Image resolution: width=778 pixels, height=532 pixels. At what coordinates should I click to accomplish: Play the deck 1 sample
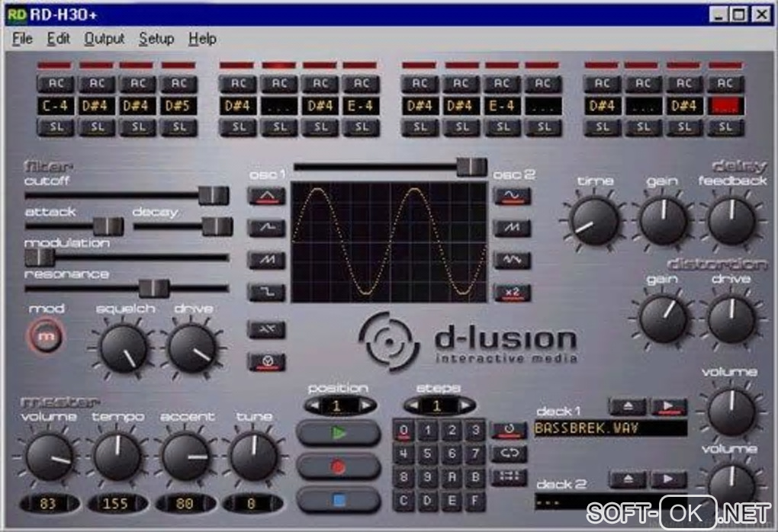tap(668, 406)
